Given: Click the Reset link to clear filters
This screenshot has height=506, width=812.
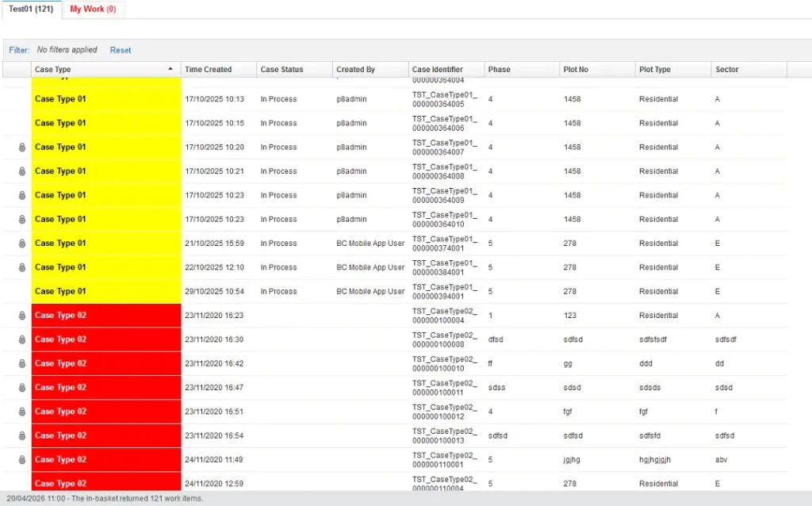Looking at the screenshot, I should pyautogui.click(x=121, y=50).
